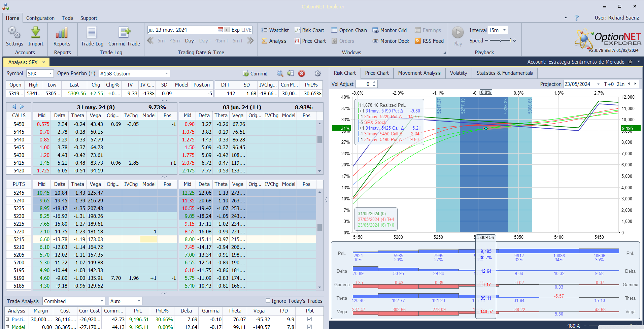Image resolution: width=644 pixels, height=329 pixels.
Task: Open the Statistics & Fundamentals tab
Action: [x=505, y=73]
